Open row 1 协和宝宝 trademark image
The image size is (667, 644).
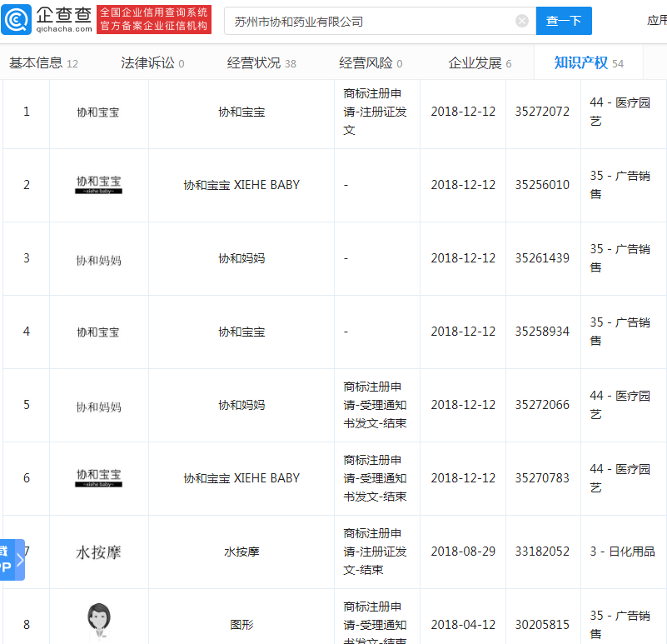click(98, 112)
